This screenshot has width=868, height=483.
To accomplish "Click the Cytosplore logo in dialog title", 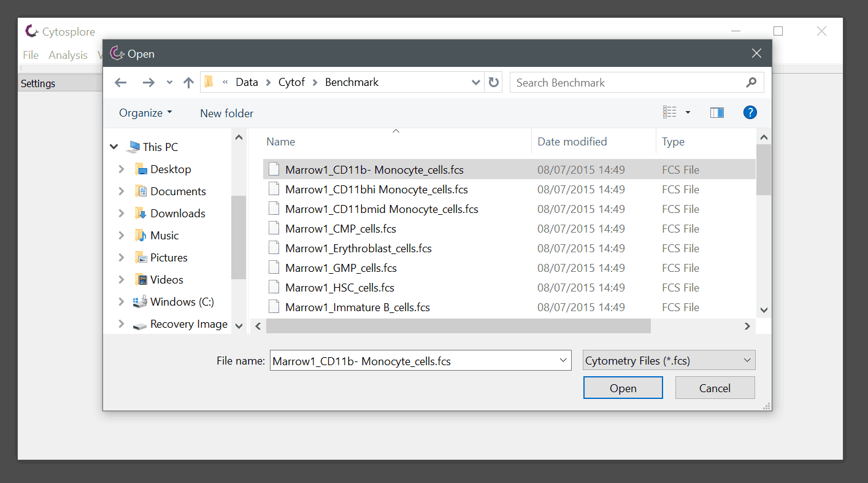I will [x=117, y=53].
